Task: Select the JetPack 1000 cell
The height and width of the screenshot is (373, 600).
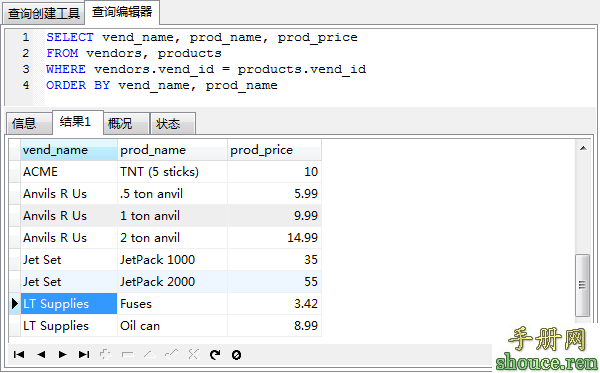Action: pyautogui.click(x=172, y=260)
